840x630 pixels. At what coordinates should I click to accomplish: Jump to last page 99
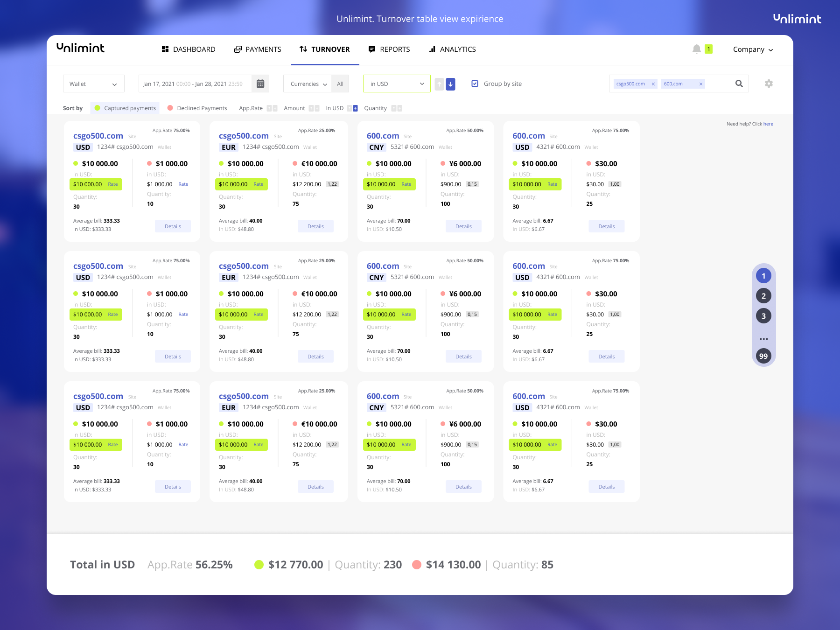pyautogui.click(x=763, y=356)
